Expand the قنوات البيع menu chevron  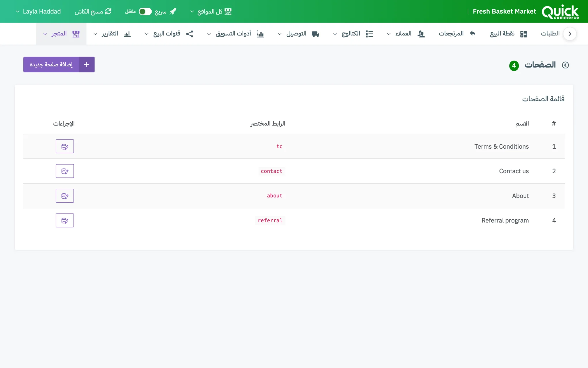[147, 34]
